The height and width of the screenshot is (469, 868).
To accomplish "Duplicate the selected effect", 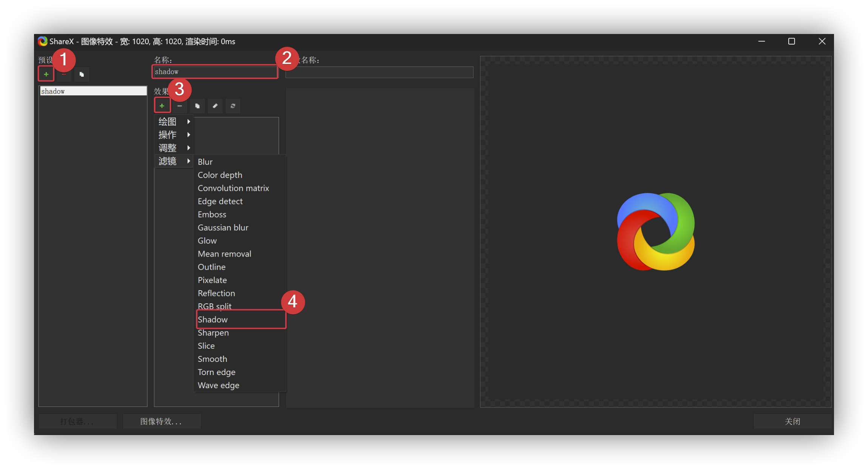I will point(198,106).
